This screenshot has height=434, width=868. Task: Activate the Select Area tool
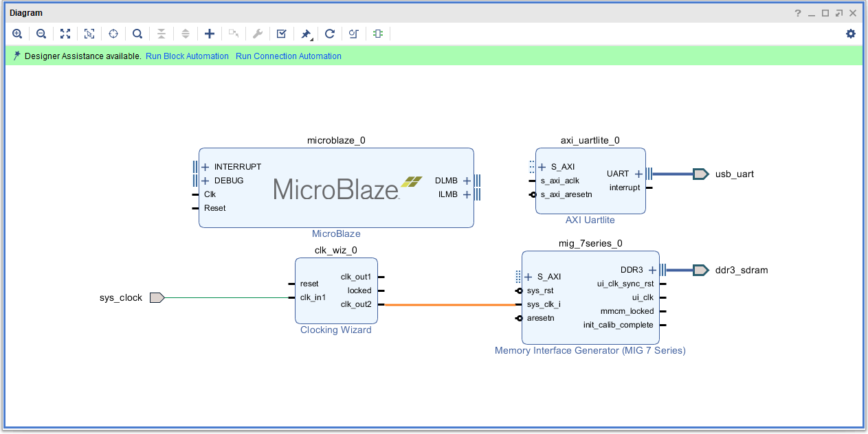[89, 34]
